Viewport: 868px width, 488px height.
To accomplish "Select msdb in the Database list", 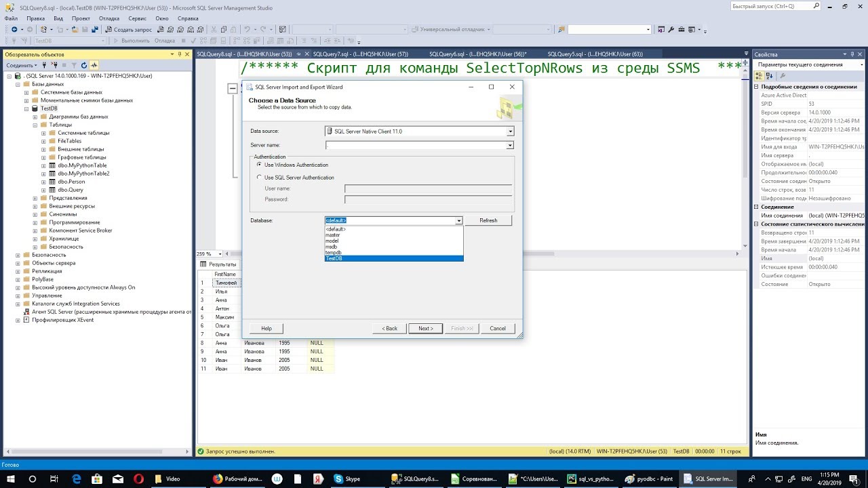I will (x=394, y=247).
